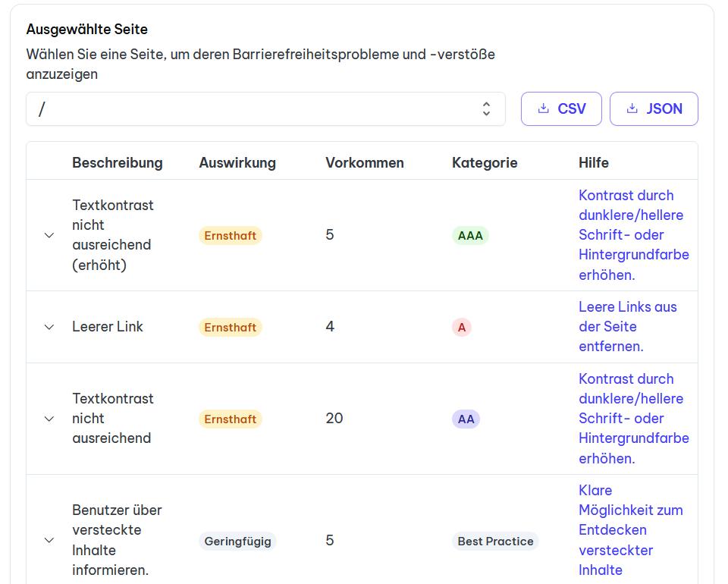This screenshot has width=728, height=584.
Task: Click the "Hilfe" column header
Action: tap(593, 162)
